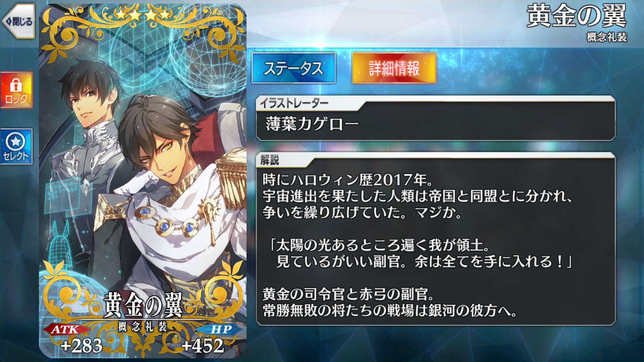The image size is (644, 362).
Task: Click the padlock icon on the lock button
Action: pos(16,85)
